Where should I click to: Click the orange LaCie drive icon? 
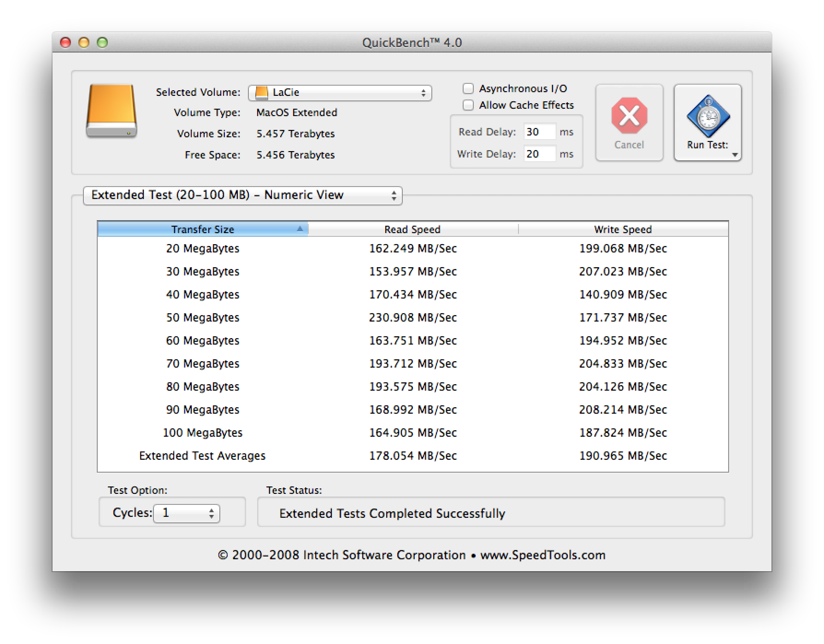(x=111, y=111)
